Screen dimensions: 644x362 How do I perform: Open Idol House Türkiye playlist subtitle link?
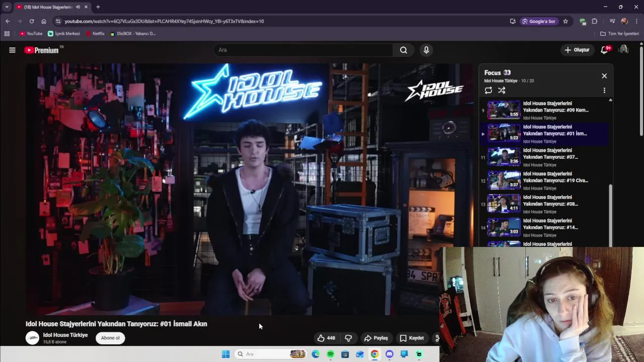501,81
